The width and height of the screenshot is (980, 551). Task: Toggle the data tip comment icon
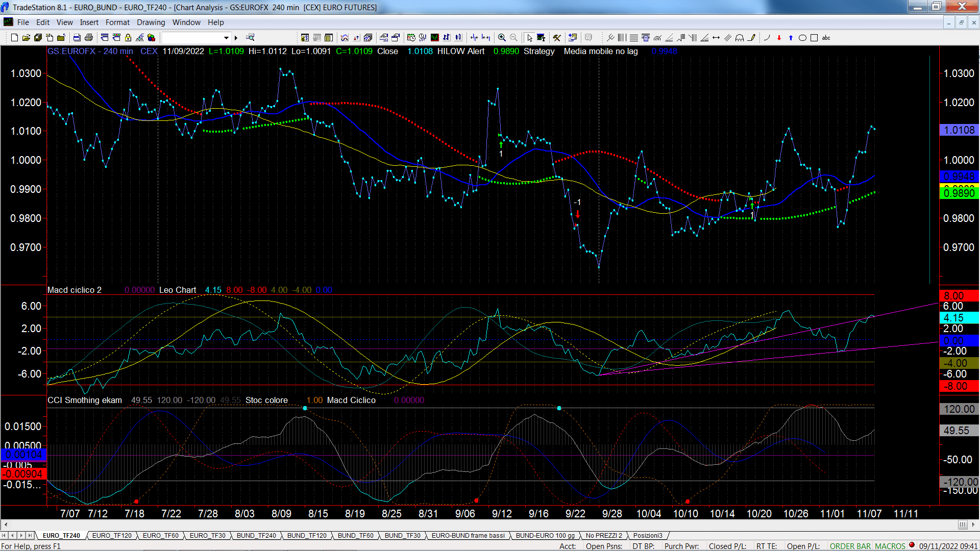pyautogui.click(x=589, y=37)
